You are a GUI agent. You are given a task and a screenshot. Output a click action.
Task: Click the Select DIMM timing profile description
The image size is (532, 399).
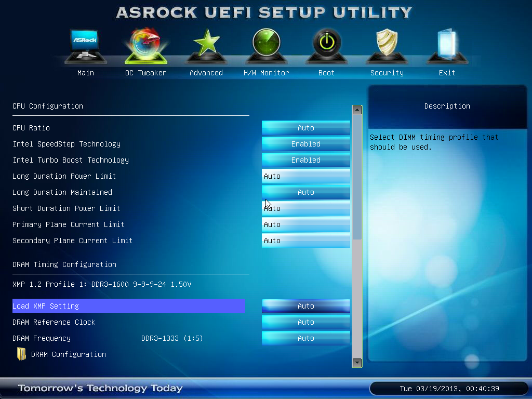(434, 142)
